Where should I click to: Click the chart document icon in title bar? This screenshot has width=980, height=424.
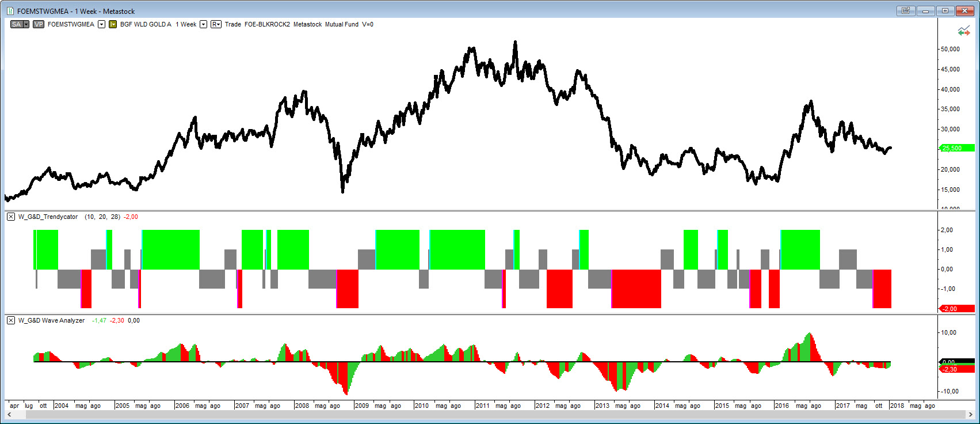pos(10,11)
